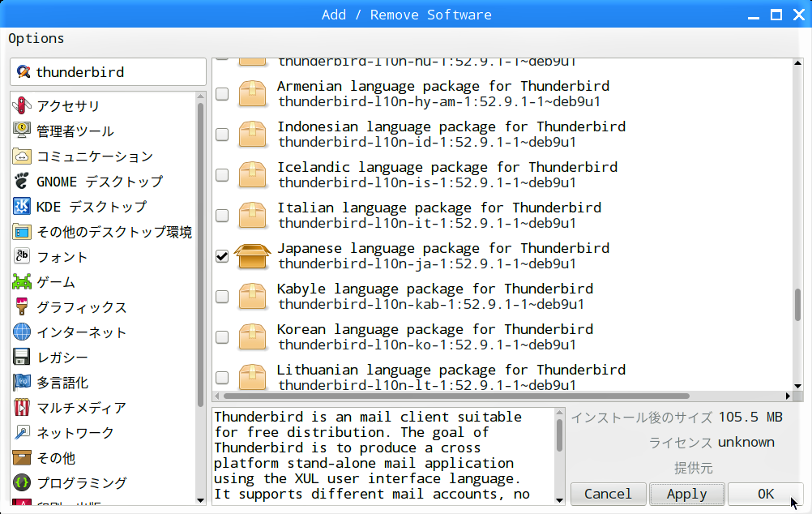Image resolution: width=812 pixels, height=514 pixels.
Task: Click the package list vertical scrollbar thumb
Action: pyautogui.click(x=797, y=305)
